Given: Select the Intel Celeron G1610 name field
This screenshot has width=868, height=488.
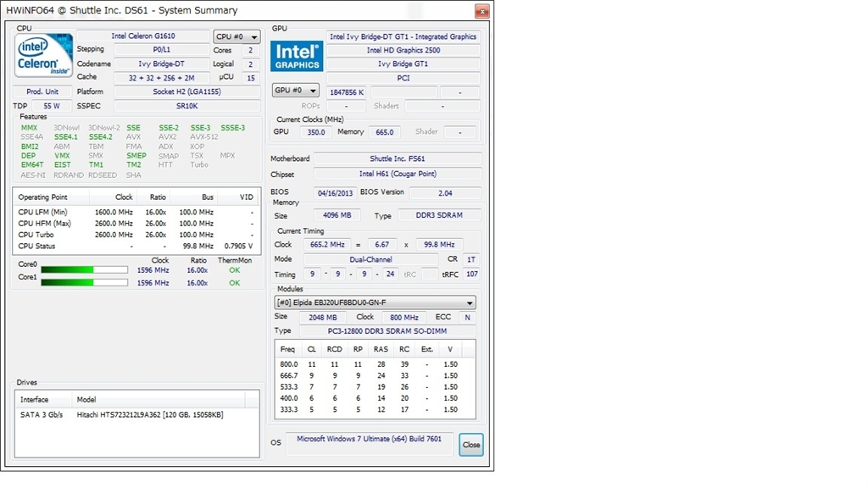Looking at the screenshot, I should pos(142,36).
